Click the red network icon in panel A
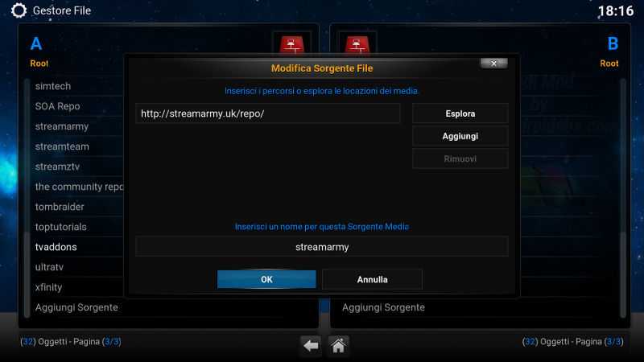644x362 pixels. pos(292,44)
